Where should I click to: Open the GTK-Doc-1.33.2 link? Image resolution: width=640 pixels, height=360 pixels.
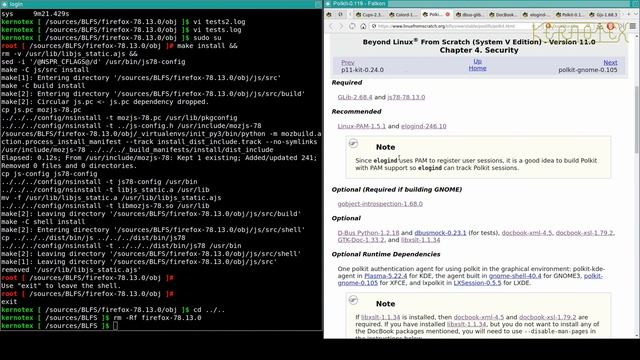click(x=361, y=240)
